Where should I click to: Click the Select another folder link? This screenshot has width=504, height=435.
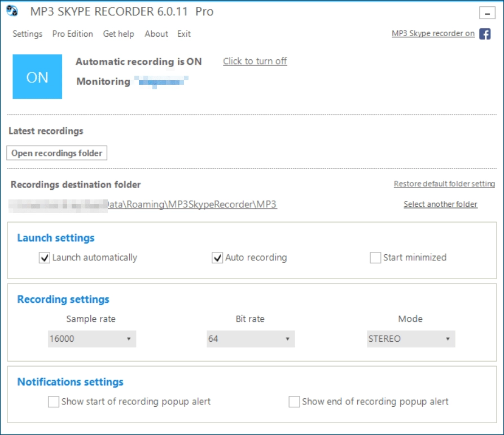pos(440,205)
